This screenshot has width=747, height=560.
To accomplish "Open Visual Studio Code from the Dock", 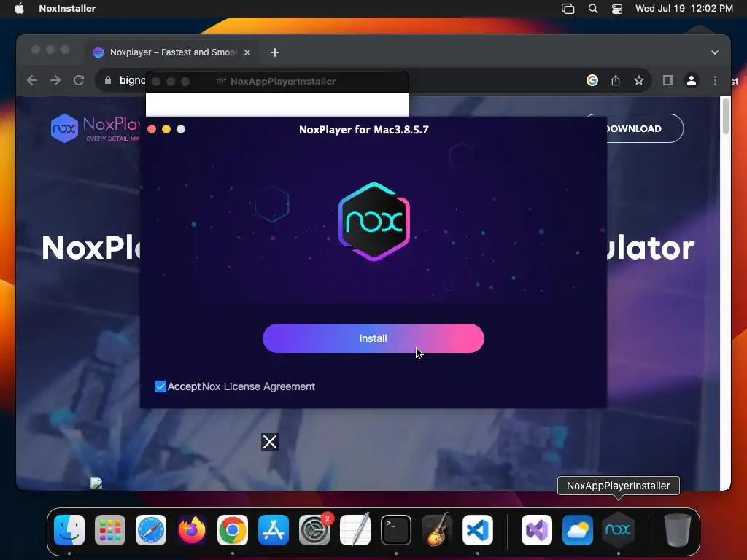I will pyautogui.click(x=478, y=530).
